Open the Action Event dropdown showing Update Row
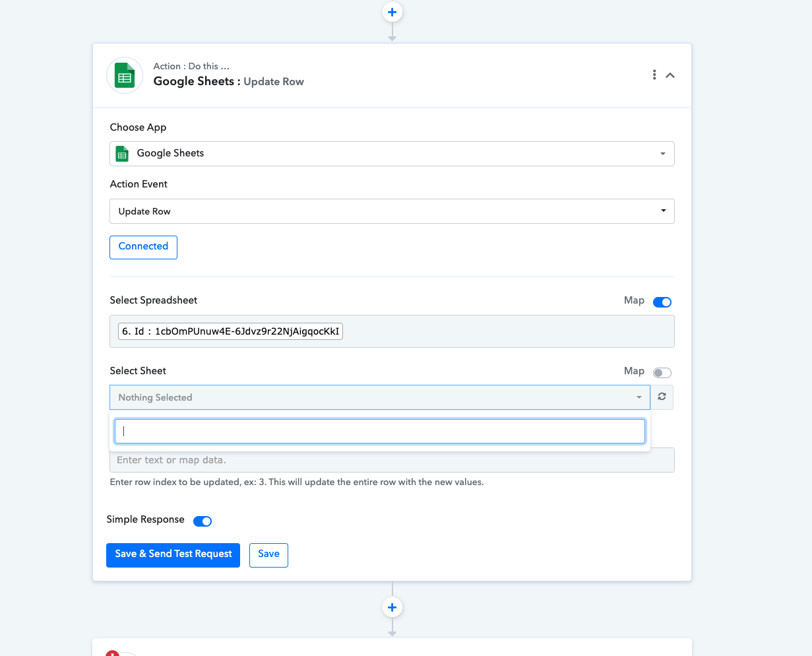 [x=392, y=211]
